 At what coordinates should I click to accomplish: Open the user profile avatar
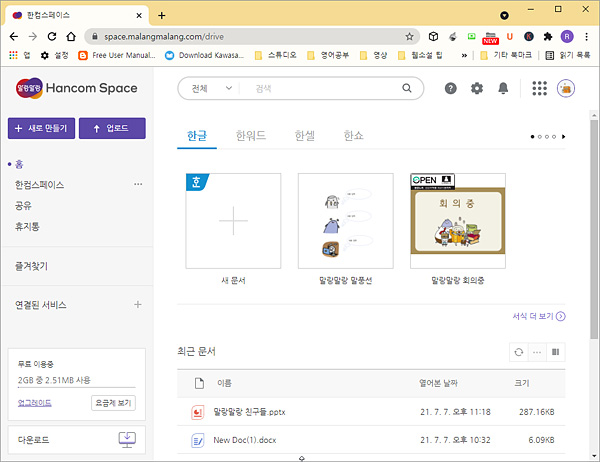pos(566,88)
